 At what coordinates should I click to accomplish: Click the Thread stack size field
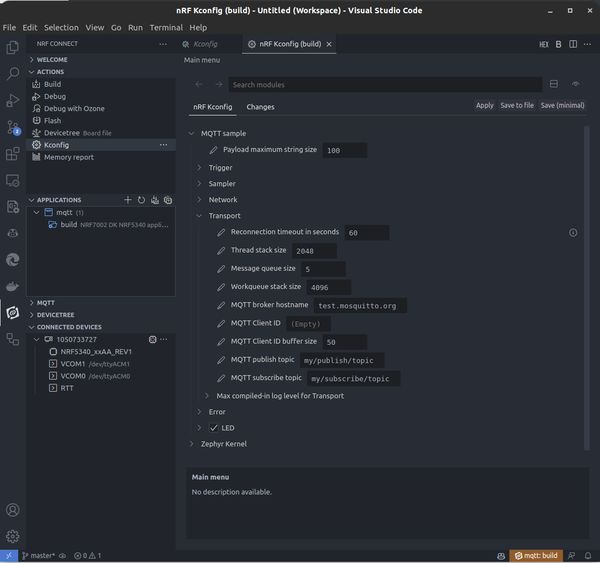coord(315,251)
